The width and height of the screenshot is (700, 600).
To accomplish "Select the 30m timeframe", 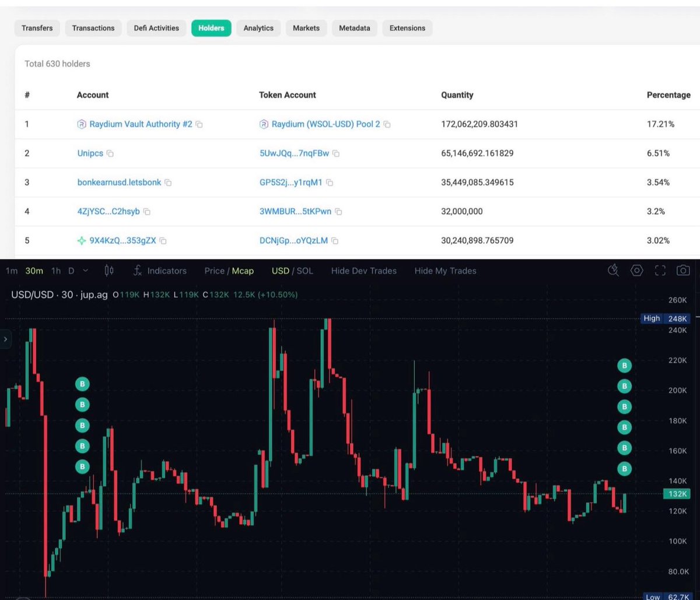I will pyautogui.click(x=34, y=271).
